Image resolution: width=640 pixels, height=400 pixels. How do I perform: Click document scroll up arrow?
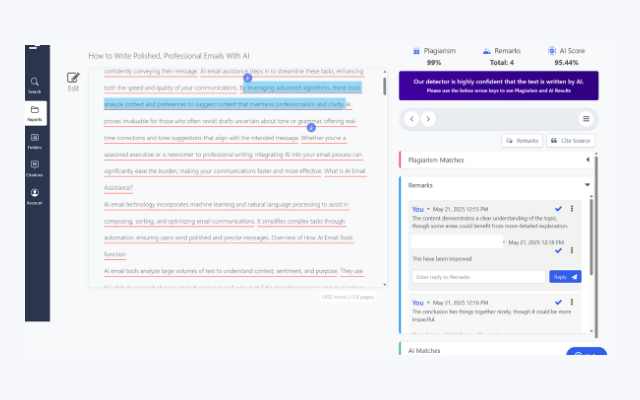pyautogui.click(x=384, y=72)
